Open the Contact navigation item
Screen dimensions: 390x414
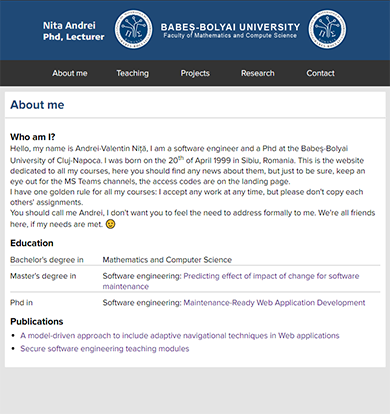click(x=320, y=73)
